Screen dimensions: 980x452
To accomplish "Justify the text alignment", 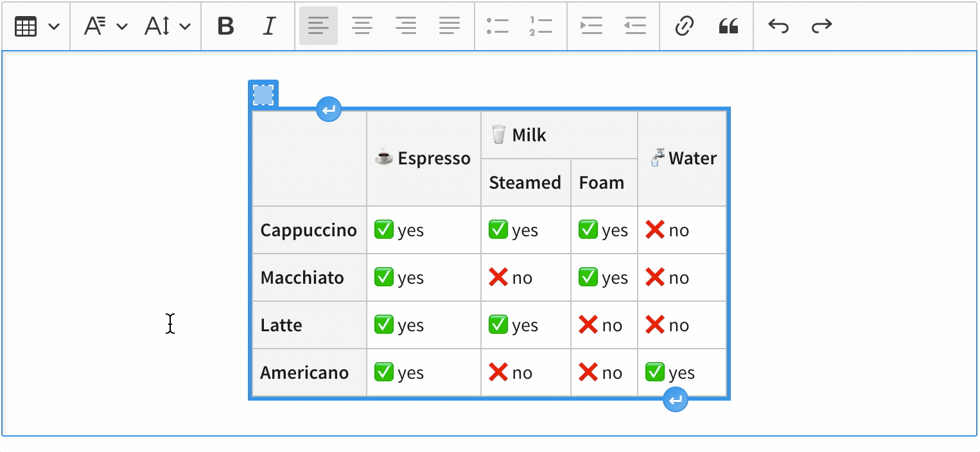I will coord(450,26).
